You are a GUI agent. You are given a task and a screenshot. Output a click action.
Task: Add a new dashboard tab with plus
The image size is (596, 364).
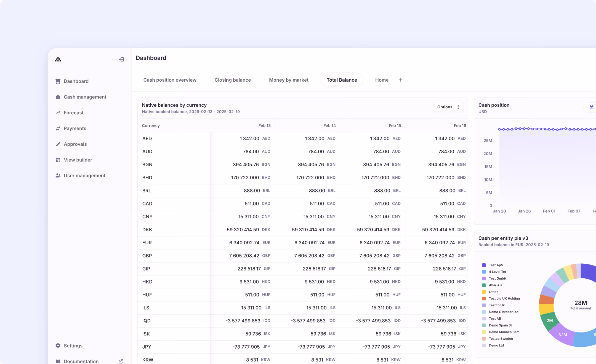[x=401, y=80]
